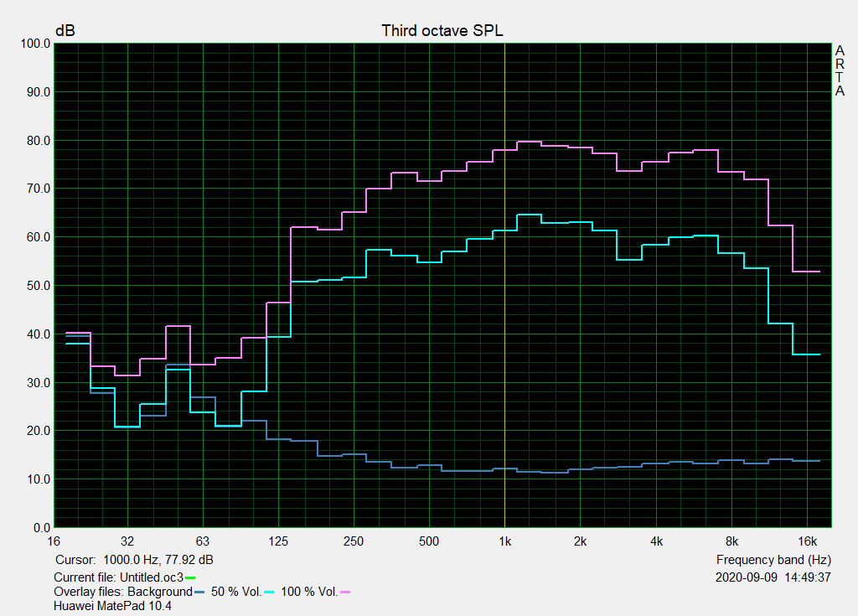Click the '0.0' y-axis value
Image resolution: width=858 pixels, height=616 pixels.
[42, 528]
